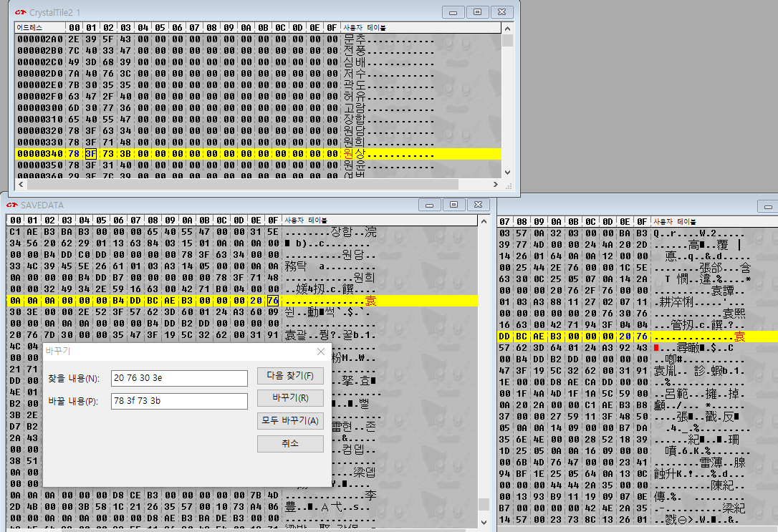Image resolution: width=778 pixels, height=532 pixels.
Task: Click red 원 character in CrystalTile2 row
Action: [349, 154]
